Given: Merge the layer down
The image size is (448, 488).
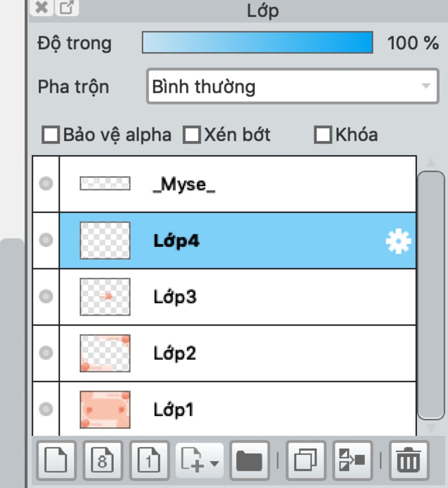Looking at the screenshot, I should (353, 460).
